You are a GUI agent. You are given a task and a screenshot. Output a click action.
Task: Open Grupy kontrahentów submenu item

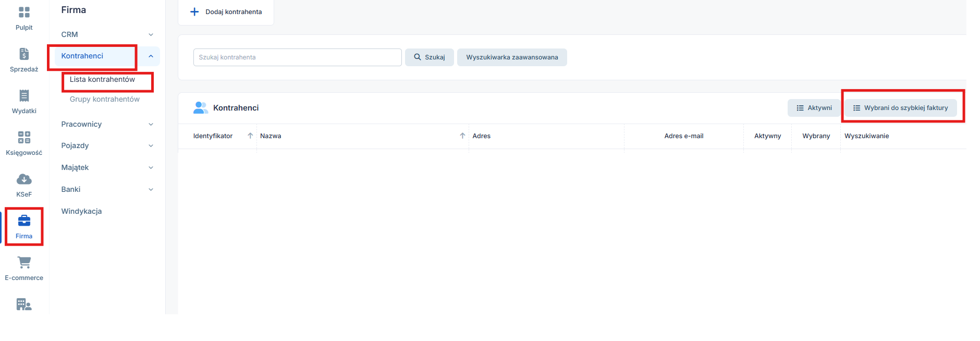(105, 100)
